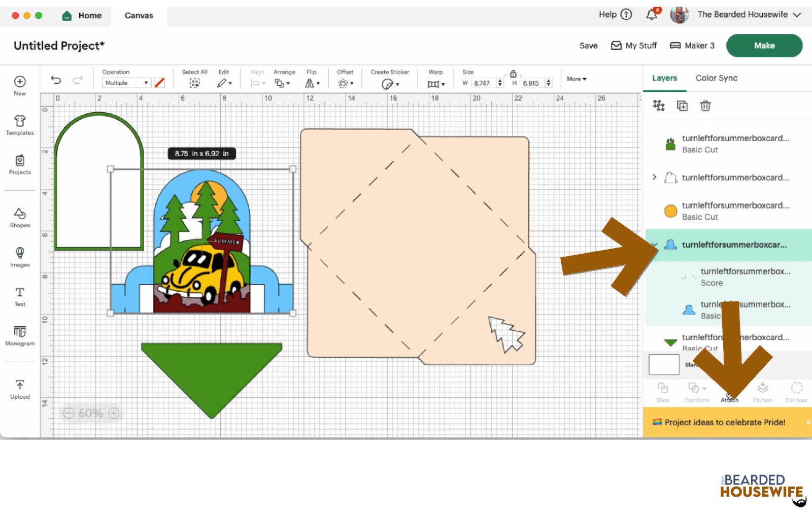This screenshot has height=516, width=812.
Task: Open the Monogram tool
Action: 20,335
